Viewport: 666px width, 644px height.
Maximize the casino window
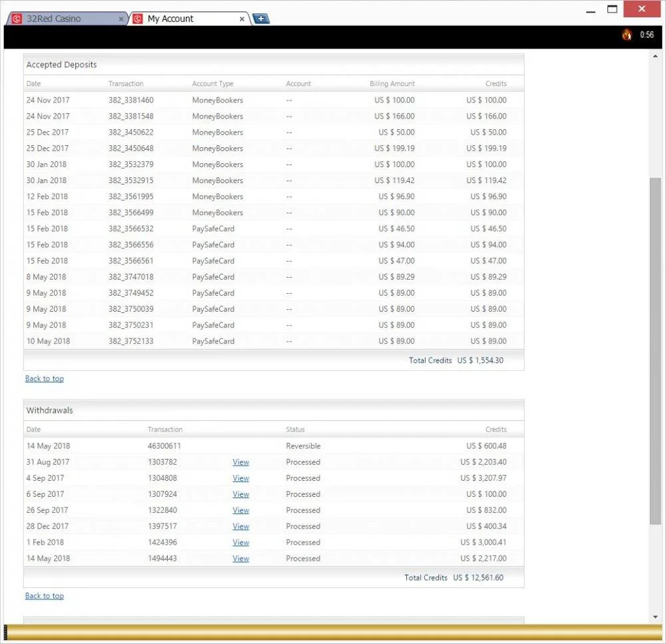tap(612, 9)
